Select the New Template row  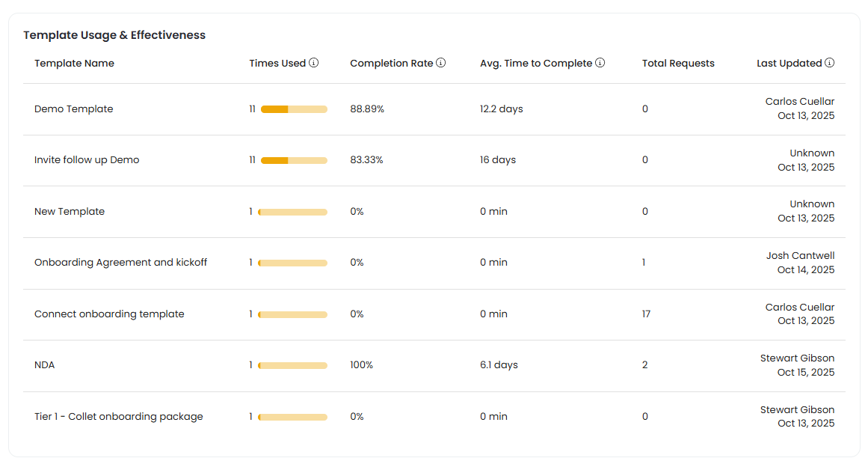point(70,212)
